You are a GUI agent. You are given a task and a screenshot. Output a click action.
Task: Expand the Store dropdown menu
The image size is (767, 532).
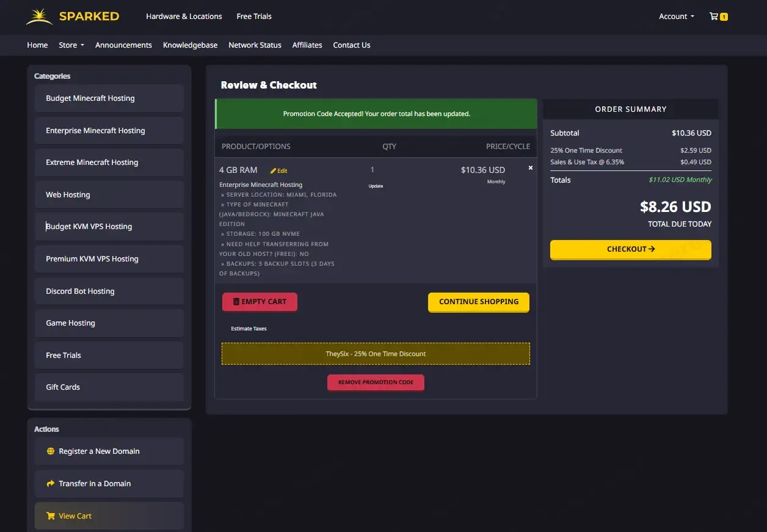71,45
